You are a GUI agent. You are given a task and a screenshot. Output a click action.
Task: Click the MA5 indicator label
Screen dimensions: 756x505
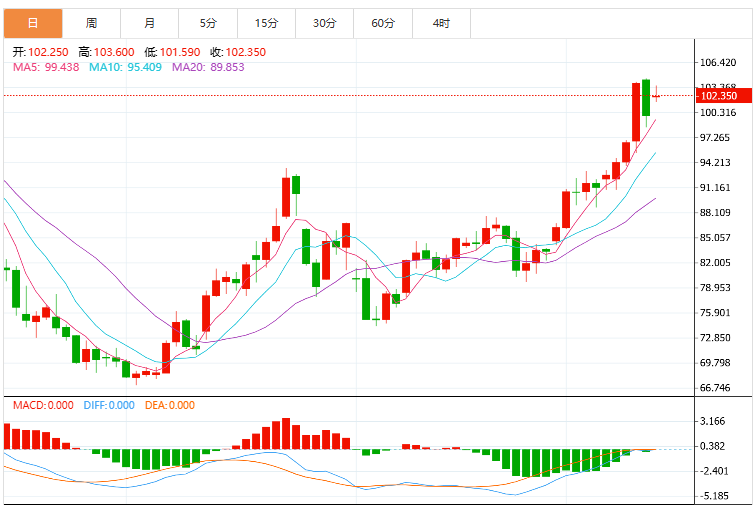[x=46, y=67]
